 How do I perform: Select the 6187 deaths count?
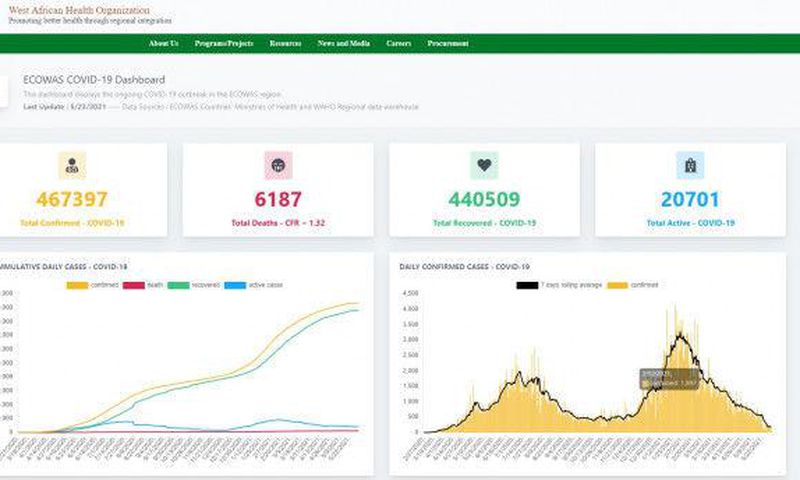(278, 199)
